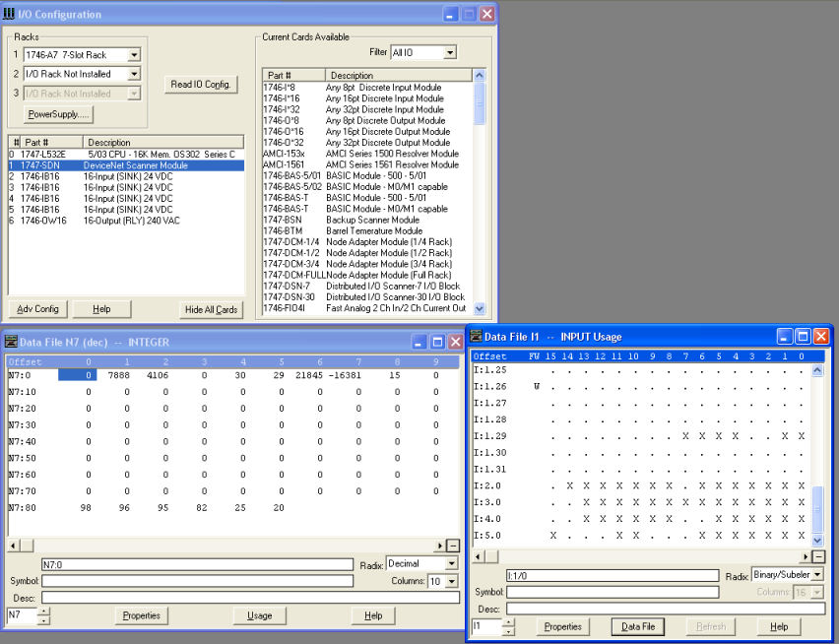Click minus split button beside N7 scrollbar
Image resolution: width=839 pixels, height=644 pixels.
tap(453, 546)
